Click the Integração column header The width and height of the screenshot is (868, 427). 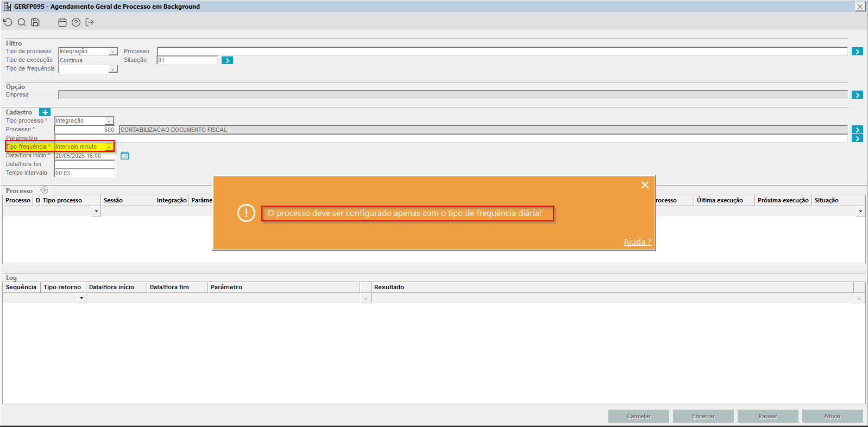(172, 201)
